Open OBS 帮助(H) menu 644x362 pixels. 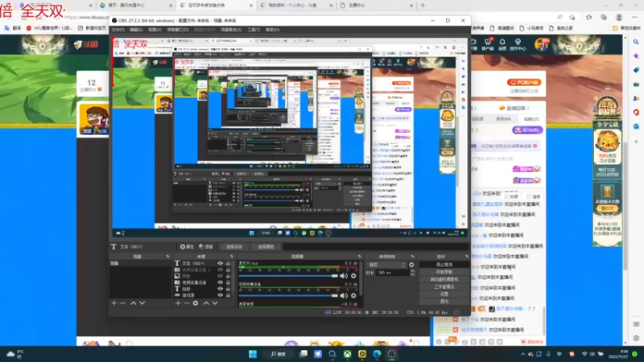pos(272,30)
